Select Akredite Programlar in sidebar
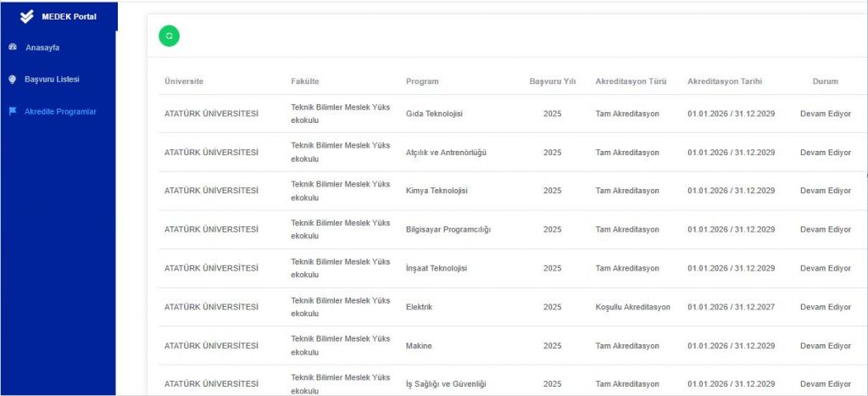Screen dimensions: 868x396 (x=60, y=111)
